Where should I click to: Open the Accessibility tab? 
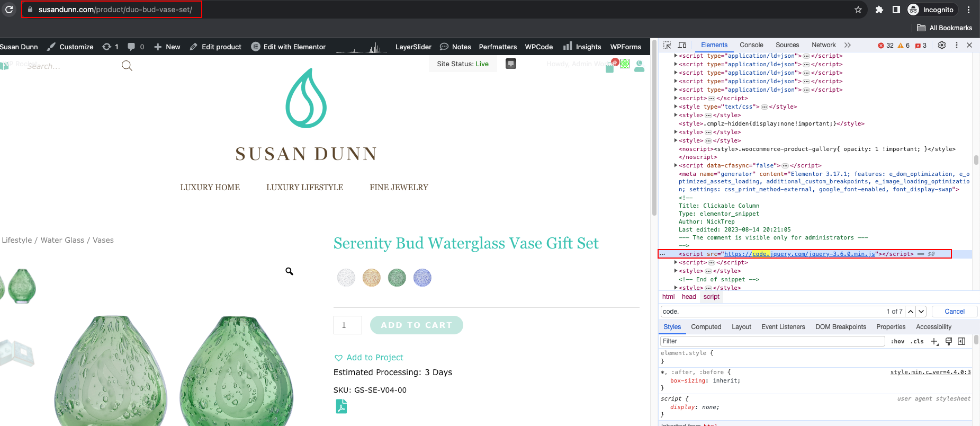pyautogui.click(x=933, y=327)
